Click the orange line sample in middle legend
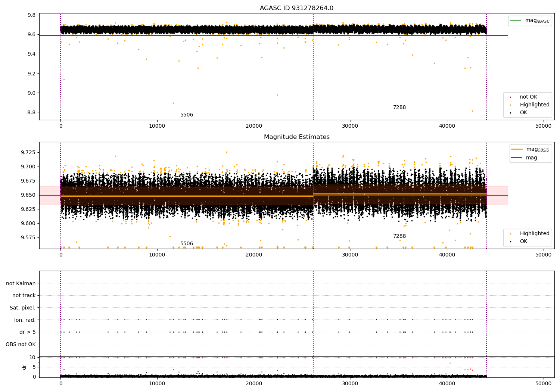Screen dimensions: 560x392 (x=517, y=149)
